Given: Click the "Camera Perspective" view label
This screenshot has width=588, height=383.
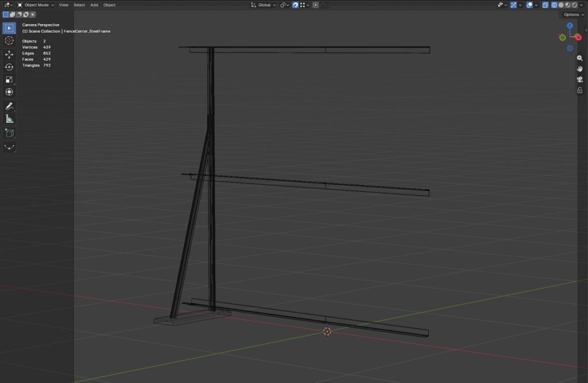Looking at the screenshot, I should coord(41,25).
